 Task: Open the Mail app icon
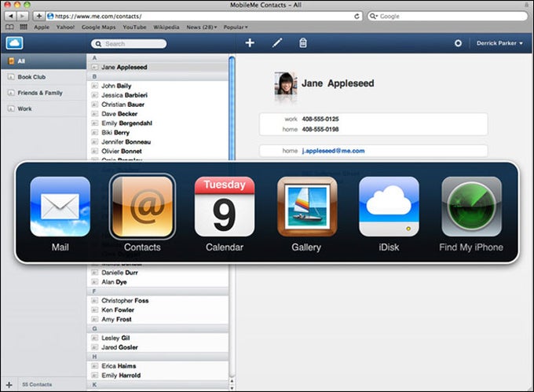[x=60, y=207]
